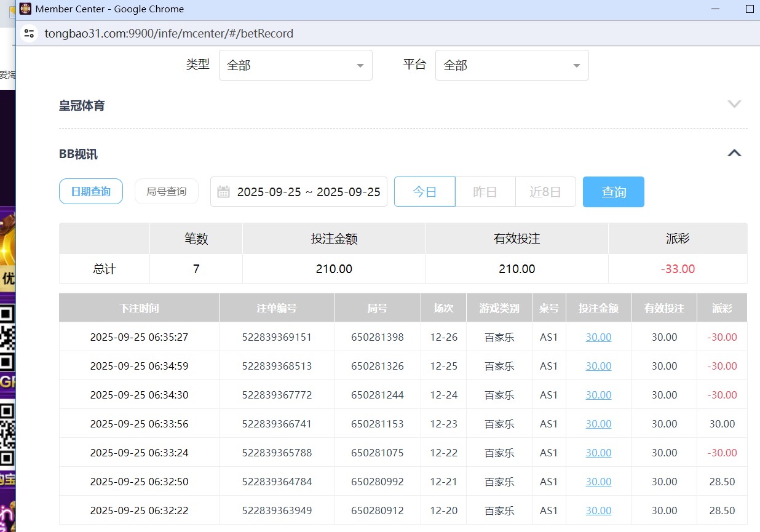Screen dimensions: 760x532
Task: Switch to 局号查询 query mode
Action: pos(166,191)
